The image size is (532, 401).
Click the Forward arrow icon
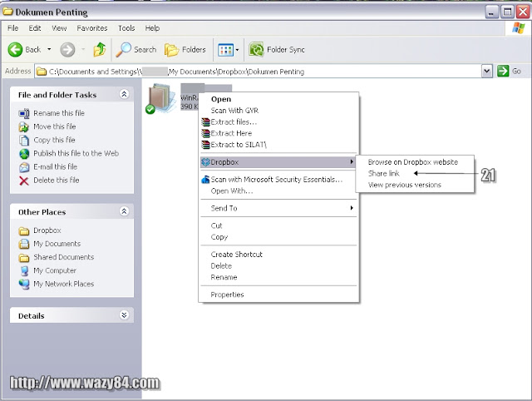coord(67,50)
